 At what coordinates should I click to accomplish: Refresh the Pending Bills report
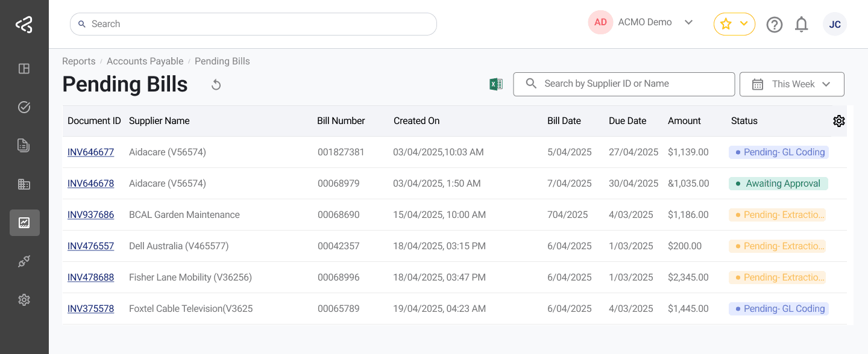[216, 85]
